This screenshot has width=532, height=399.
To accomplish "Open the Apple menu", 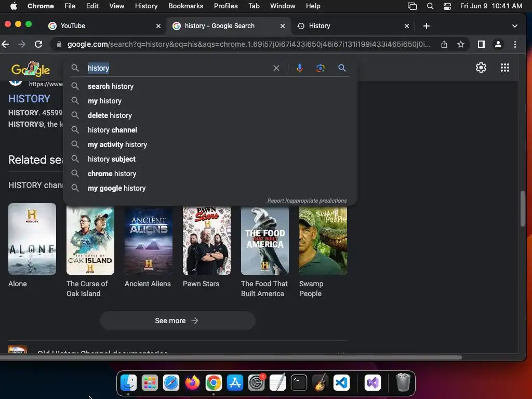I will click(14, 6).
